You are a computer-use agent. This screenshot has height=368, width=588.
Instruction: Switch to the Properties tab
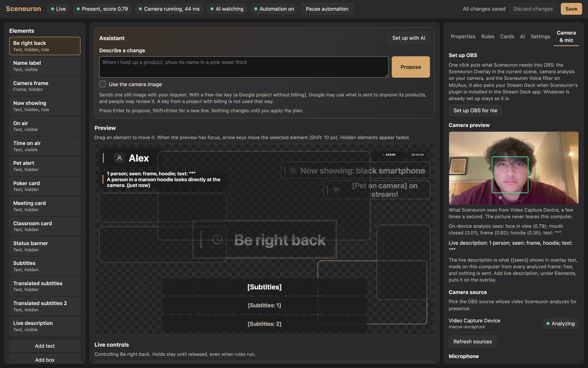click(463, 36)
